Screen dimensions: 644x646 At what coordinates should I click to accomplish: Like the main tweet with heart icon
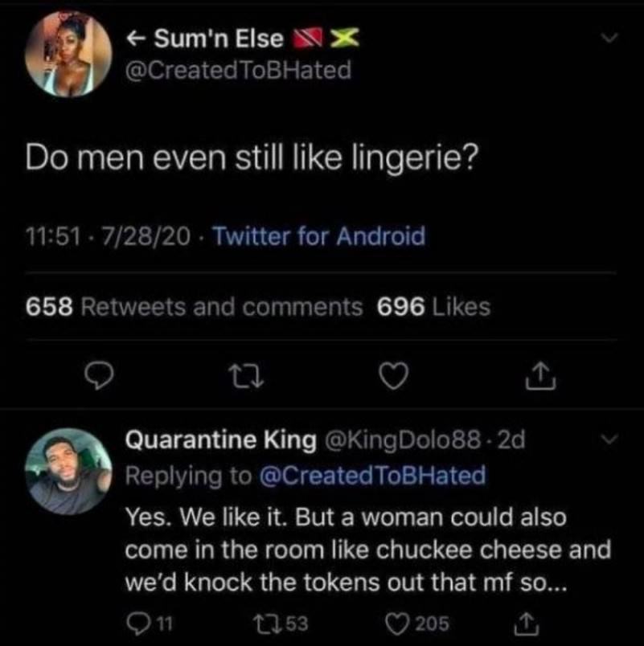coord(394,376)
